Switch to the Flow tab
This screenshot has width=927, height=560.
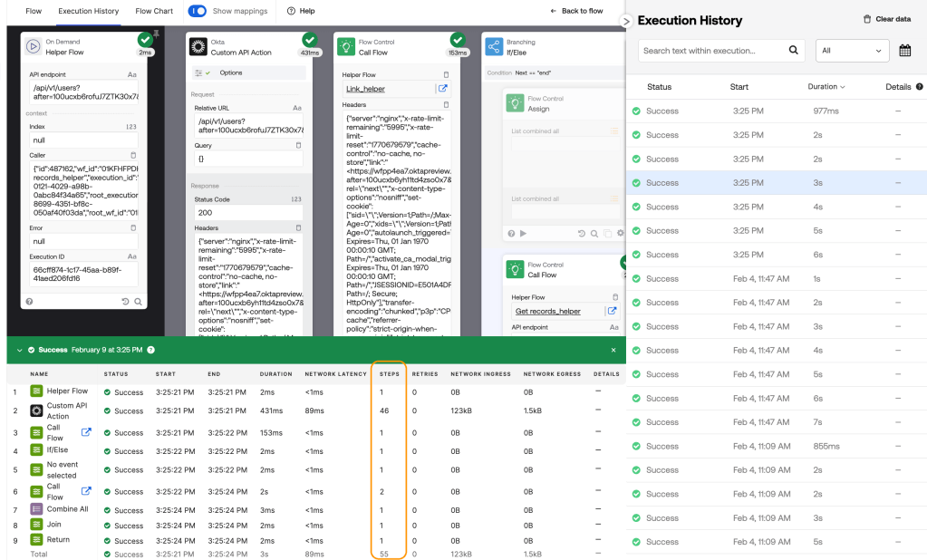tap(34, 12)
